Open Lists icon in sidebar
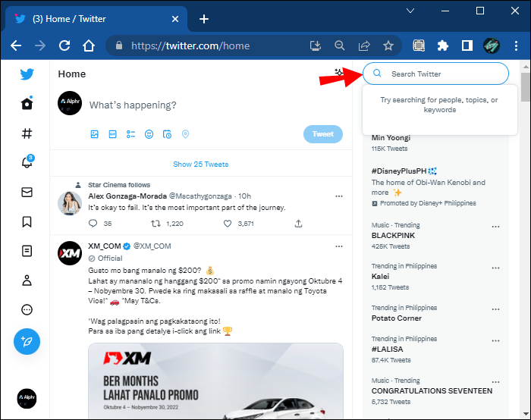 27,251
